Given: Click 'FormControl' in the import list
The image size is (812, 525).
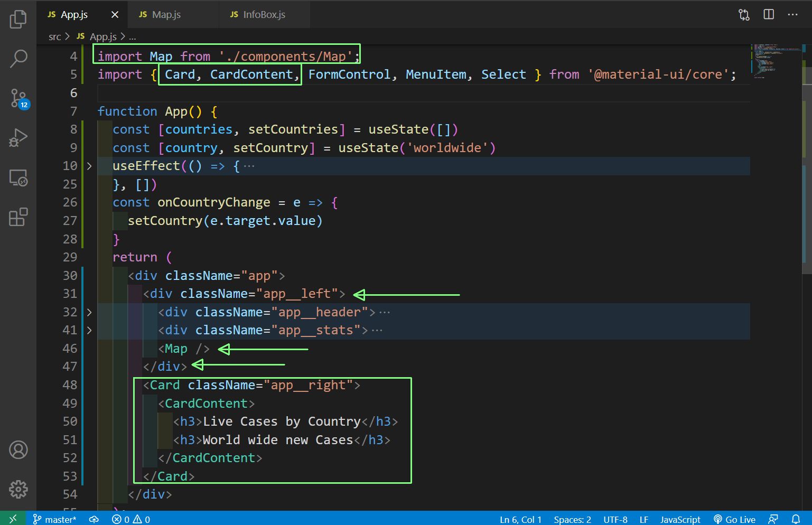Looking at the screenshot, I should [x=349, y=74].
